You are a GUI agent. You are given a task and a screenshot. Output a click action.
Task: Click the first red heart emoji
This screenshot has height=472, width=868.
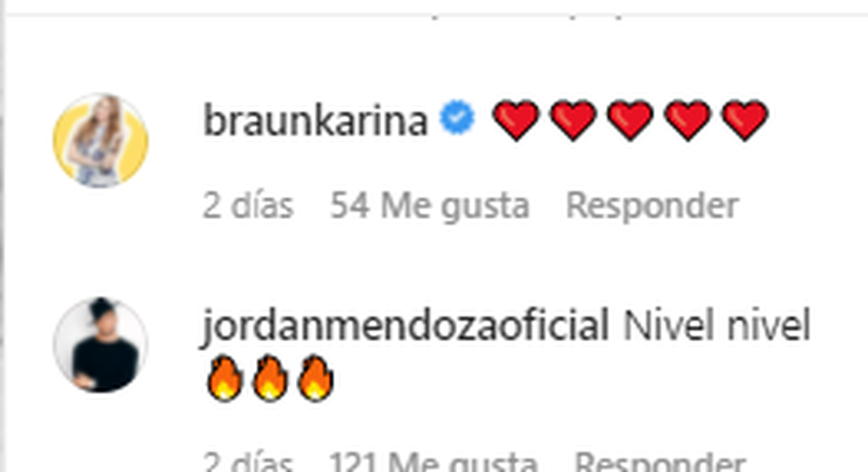(x=516, y=120)
